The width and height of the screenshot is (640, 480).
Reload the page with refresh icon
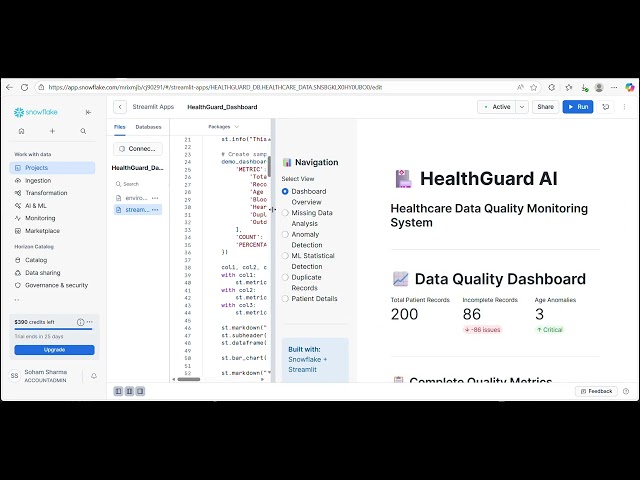[x=24, y=87]
